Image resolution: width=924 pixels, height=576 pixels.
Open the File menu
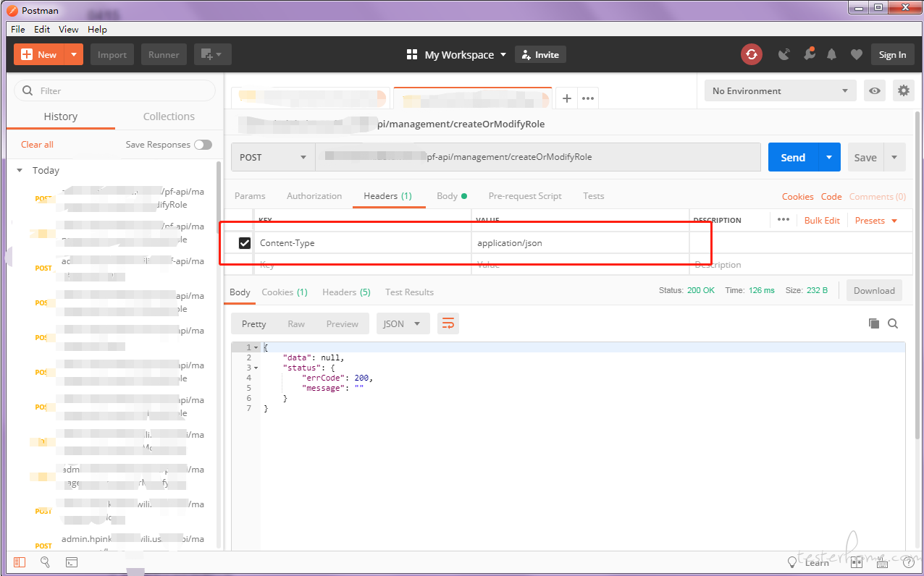coord(18,30)
